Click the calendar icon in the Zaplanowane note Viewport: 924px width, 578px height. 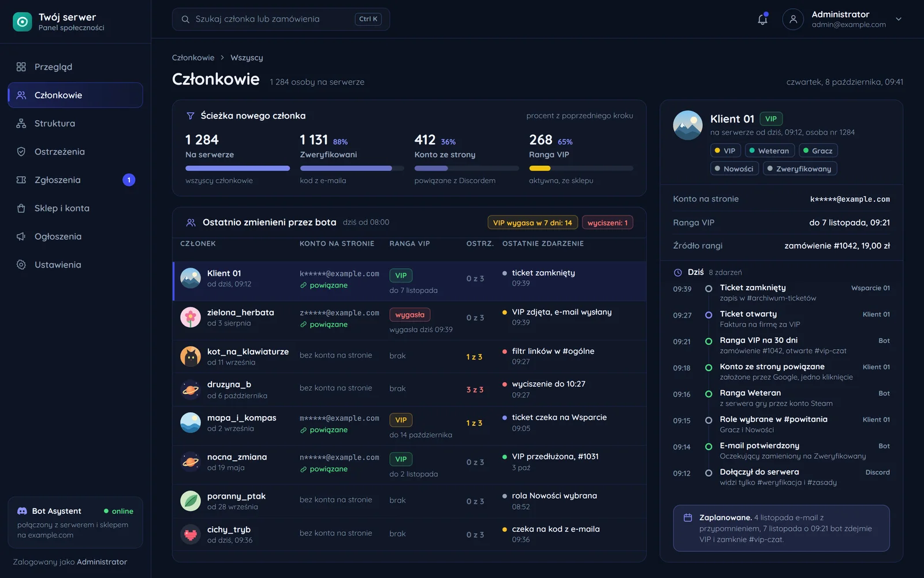click(x=688, y=518)
